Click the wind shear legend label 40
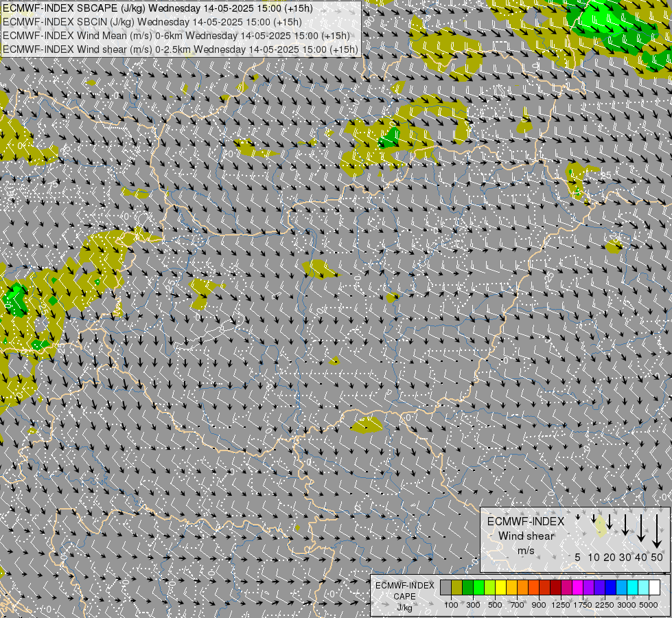 640,557
